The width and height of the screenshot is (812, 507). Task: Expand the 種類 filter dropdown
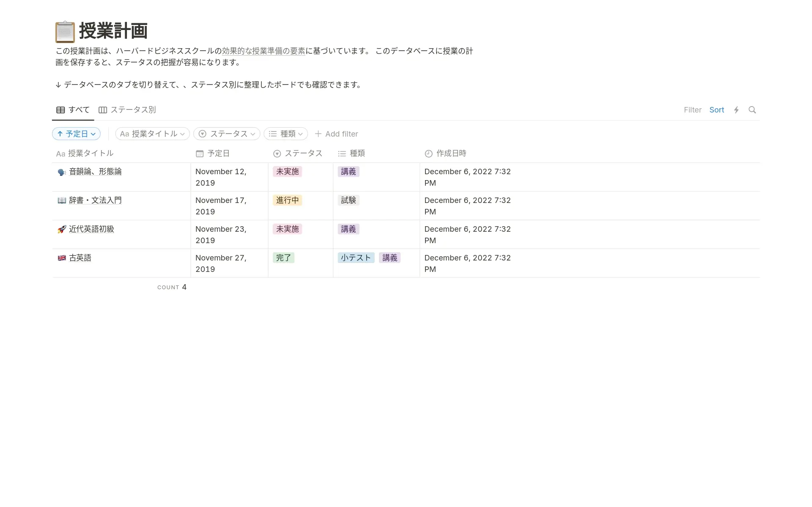click(x=286, y=134)
